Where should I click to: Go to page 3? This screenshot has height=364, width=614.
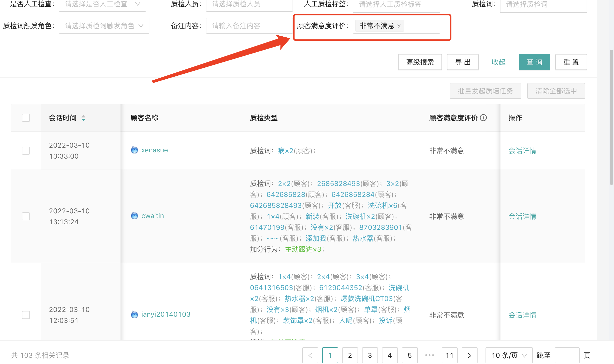tap(370, 355)
